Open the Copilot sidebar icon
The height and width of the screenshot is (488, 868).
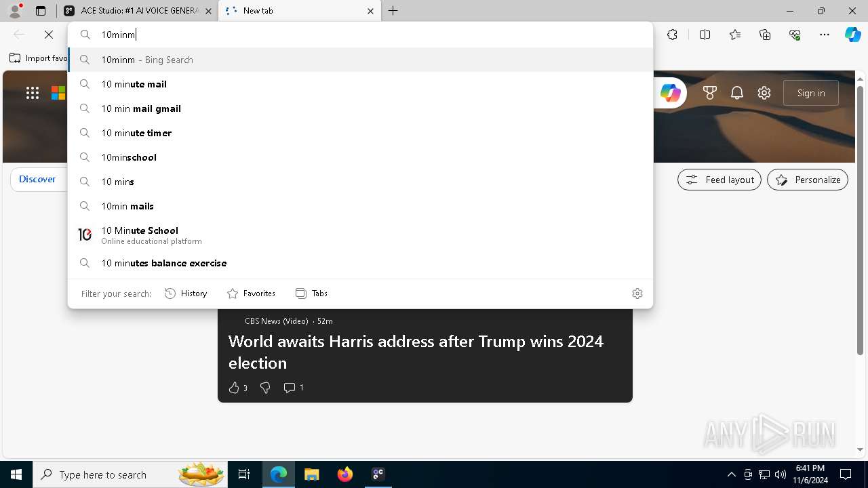click(852, 35)
